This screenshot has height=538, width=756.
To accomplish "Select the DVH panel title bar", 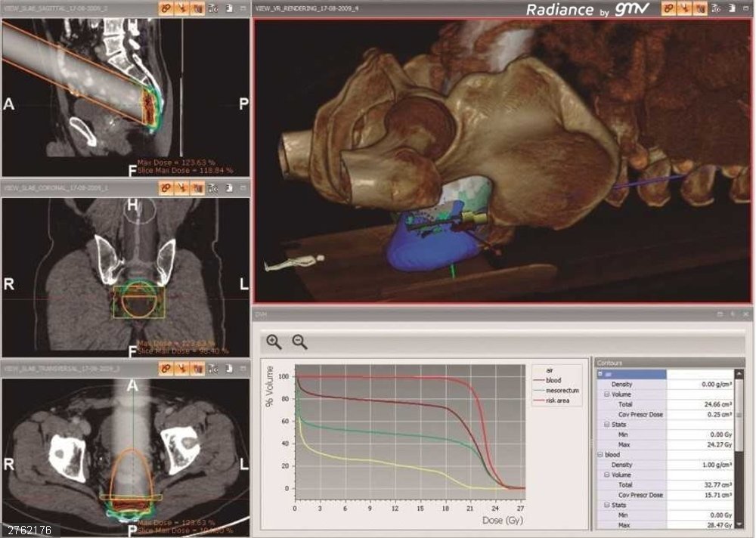I will pyautogui.click(x=378, y=313).
